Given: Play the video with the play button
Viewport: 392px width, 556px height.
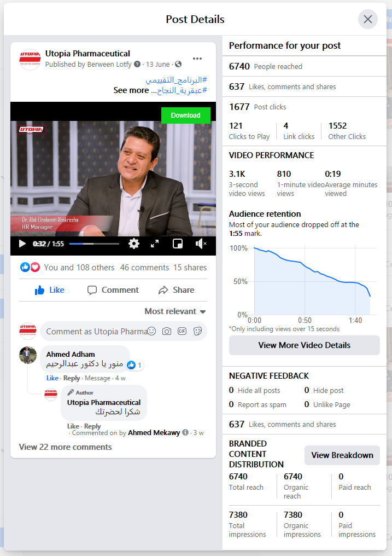Looking at the screenshot, I should pyautogui.click(x=22, y=244).
